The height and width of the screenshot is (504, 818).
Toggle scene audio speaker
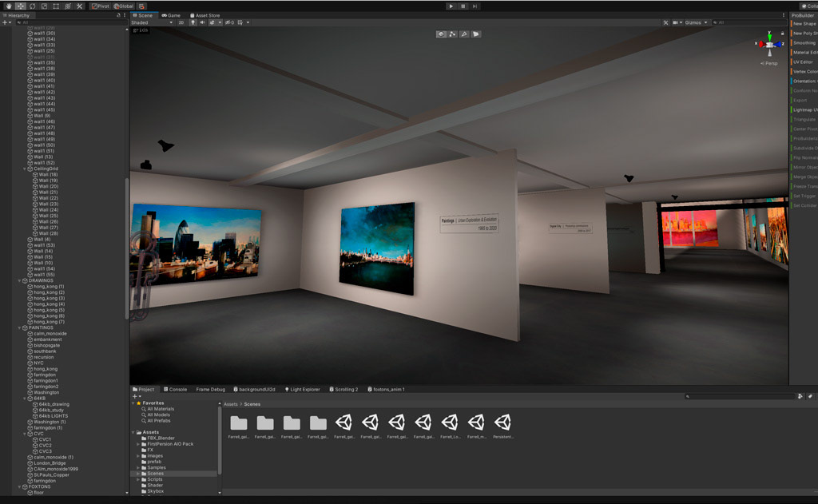pos(202,22)
